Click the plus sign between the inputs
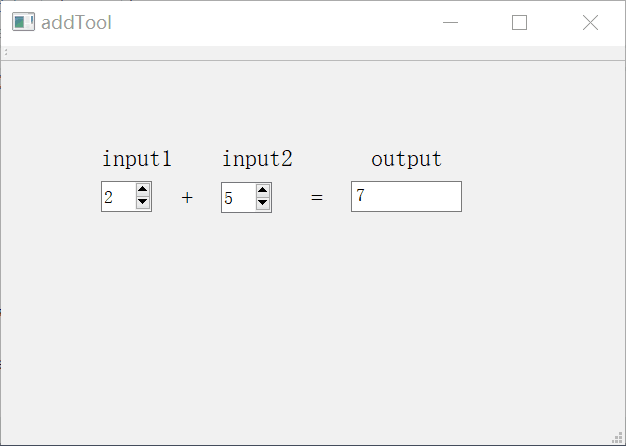This screenshot has width=626, height=446. pos(187,198)
